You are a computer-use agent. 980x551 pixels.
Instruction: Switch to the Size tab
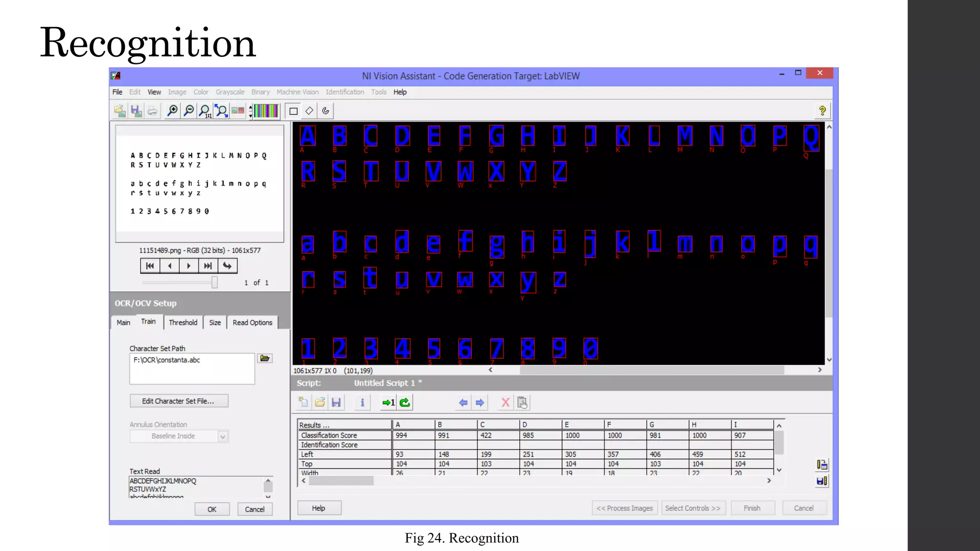coord(215,322)
